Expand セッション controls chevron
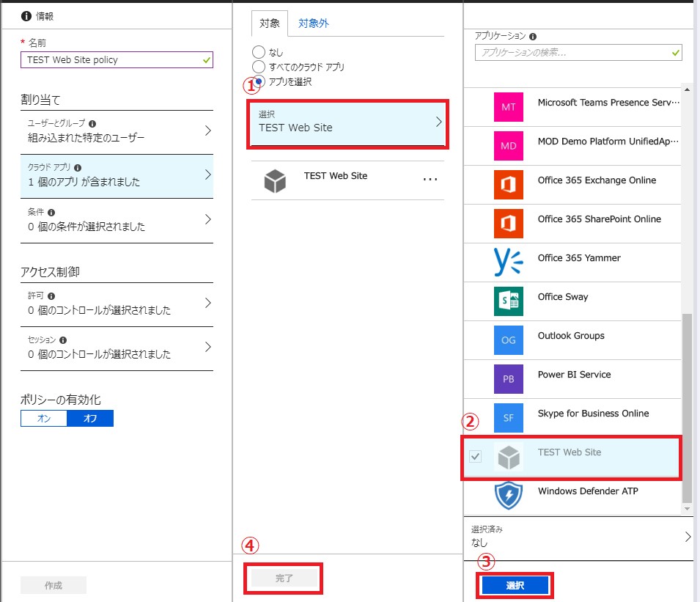 pos(207,347)
